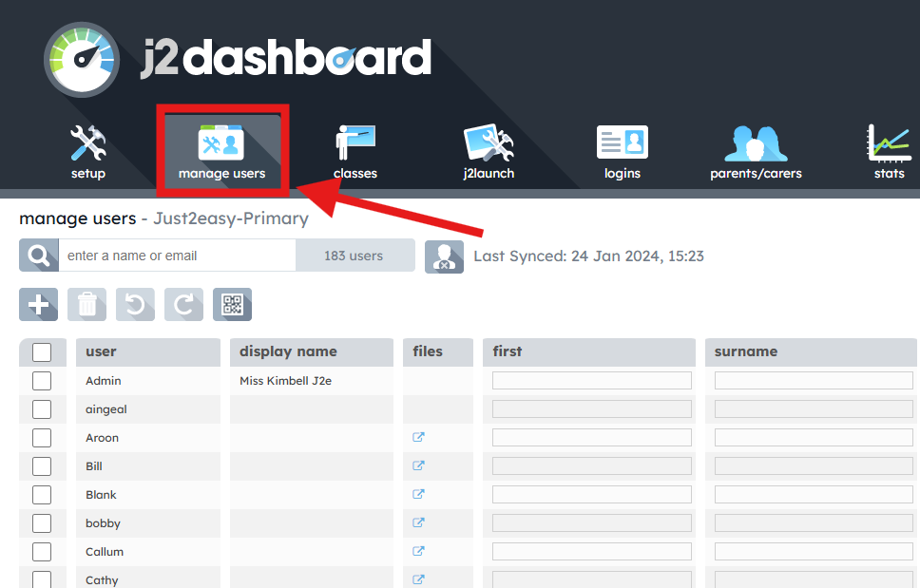Select the user name Cathy
Image resolution: width=920 pixels, height=588 pixels.
coord(102,580)
